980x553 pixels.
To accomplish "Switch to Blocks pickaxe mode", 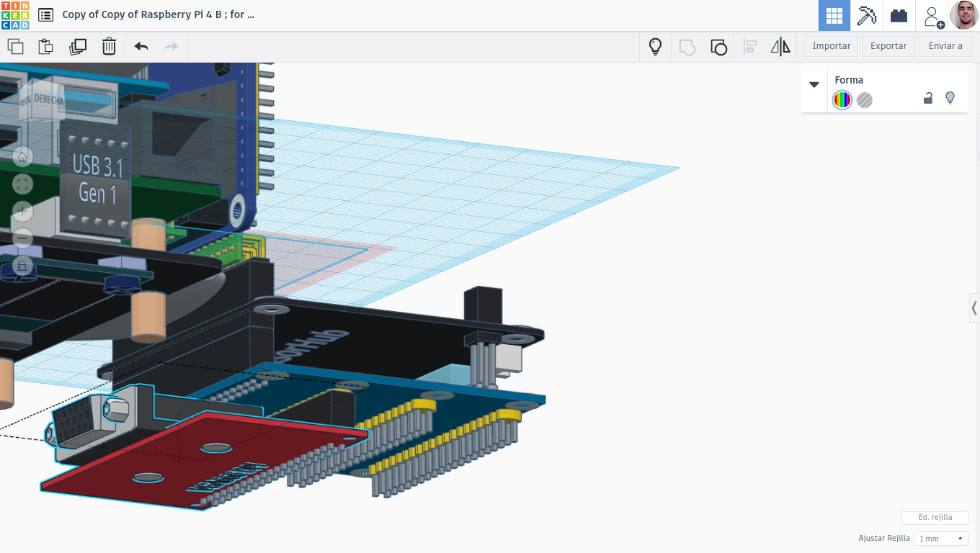I will pyautogui.click(x=866, y=15).
